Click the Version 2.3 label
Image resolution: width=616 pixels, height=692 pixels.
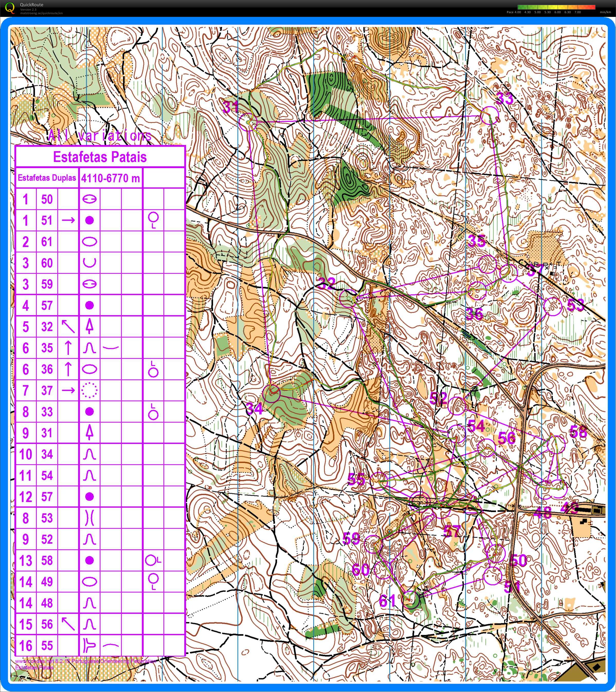coord(28,10)
